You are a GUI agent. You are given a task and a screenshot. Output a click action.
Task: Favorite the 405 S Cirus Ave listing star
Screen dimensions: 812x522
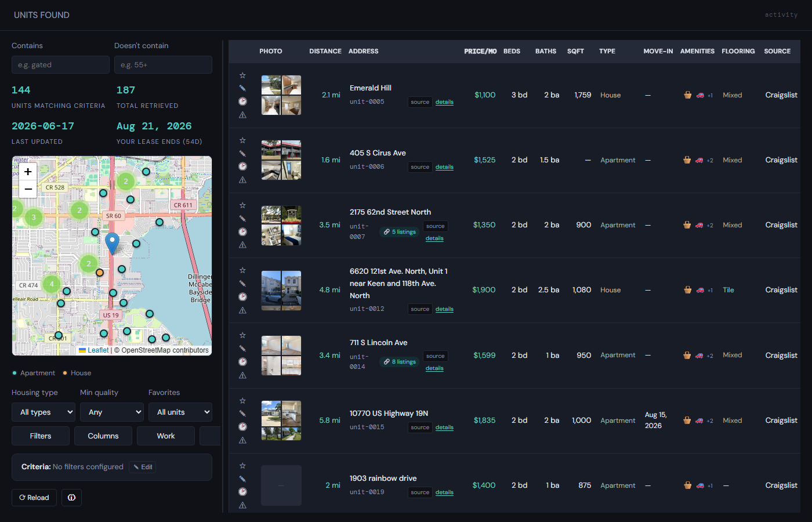tap(242, 140)
